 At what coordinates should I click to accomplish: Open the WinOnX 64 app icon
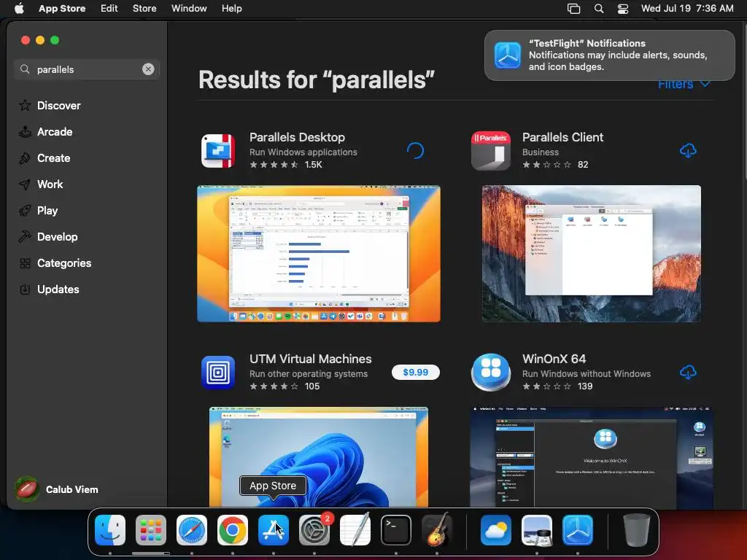coord(491,373)
